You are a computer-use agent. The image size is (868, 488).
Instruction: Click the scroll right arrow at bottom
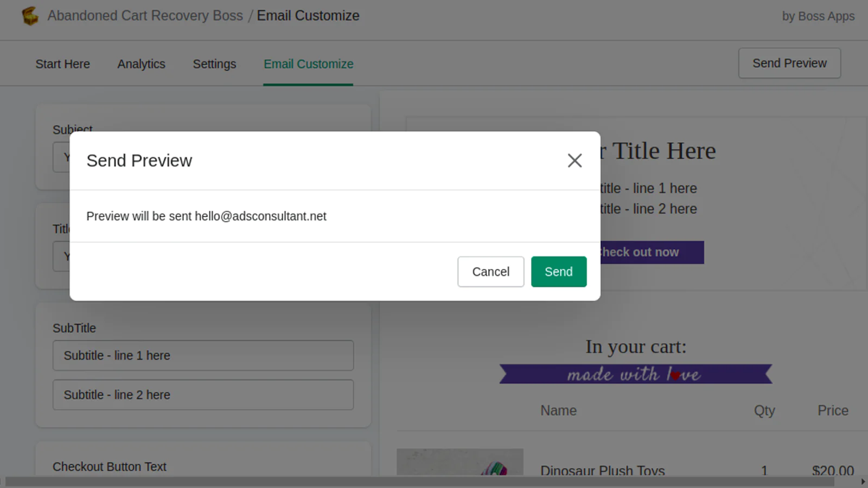(x=863, y=481)
